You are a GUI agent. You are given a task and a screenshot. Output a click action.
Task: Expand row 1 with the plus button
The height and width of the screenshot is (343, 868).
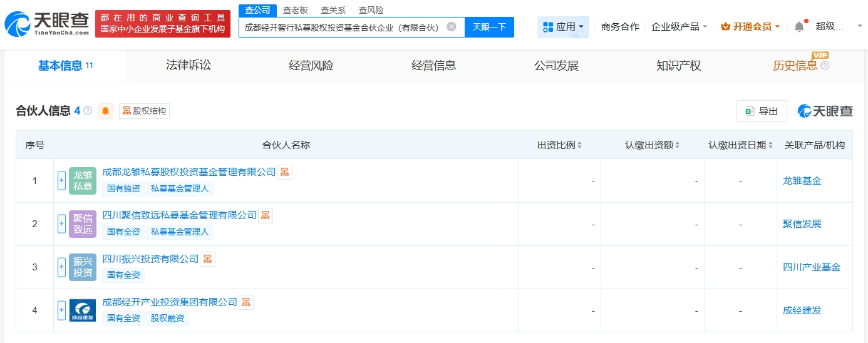(x=61, y=181)
